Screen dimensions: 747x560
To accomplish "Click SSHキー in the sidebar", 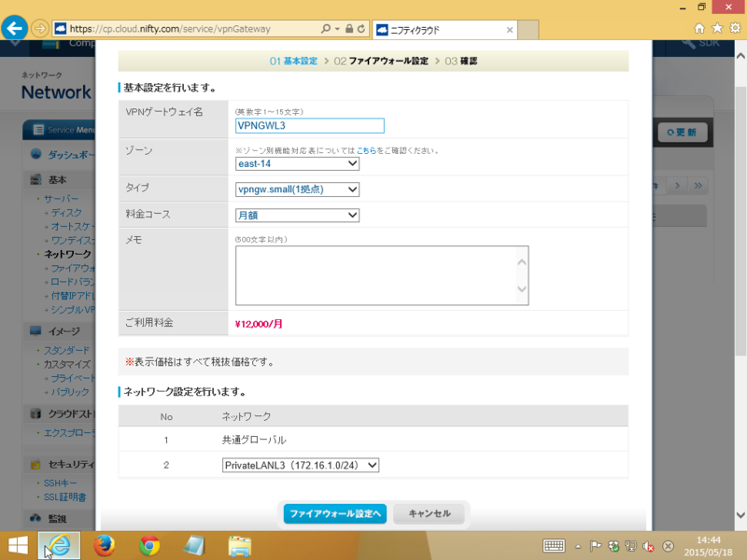I will click(x=60, y=483).
